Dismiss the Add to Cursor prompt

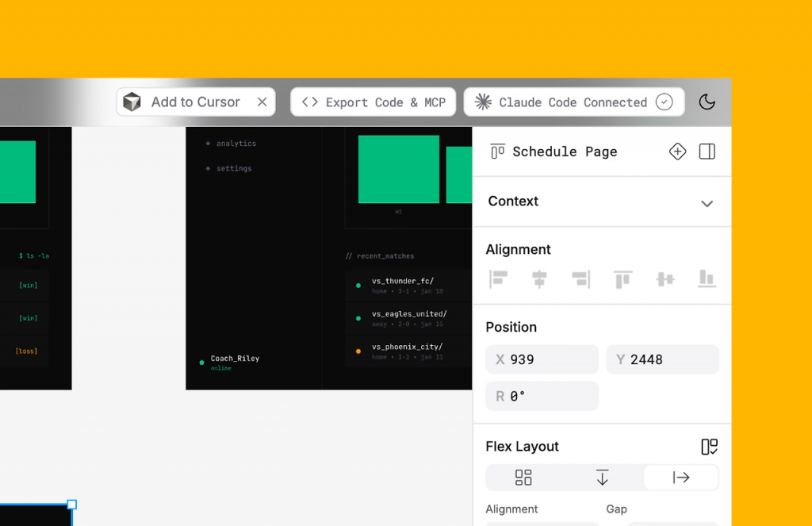click(262, 102)
